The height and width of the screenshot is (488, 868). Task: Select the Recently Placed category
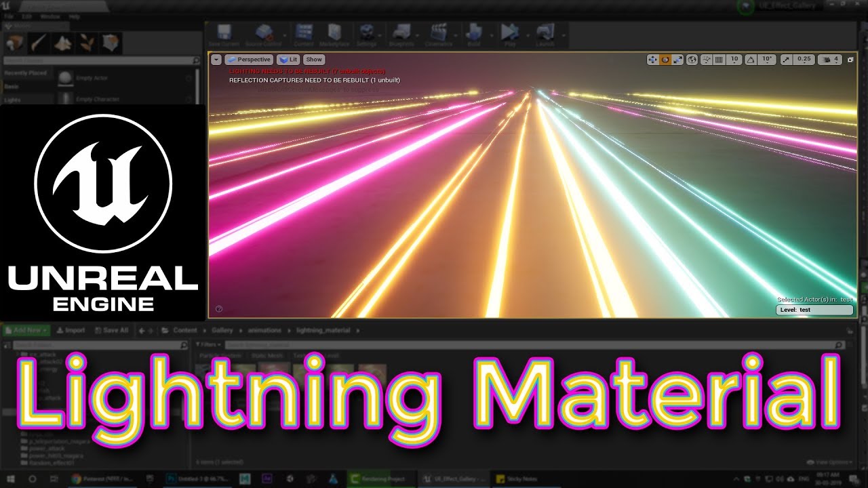click(x=26, y=73)
